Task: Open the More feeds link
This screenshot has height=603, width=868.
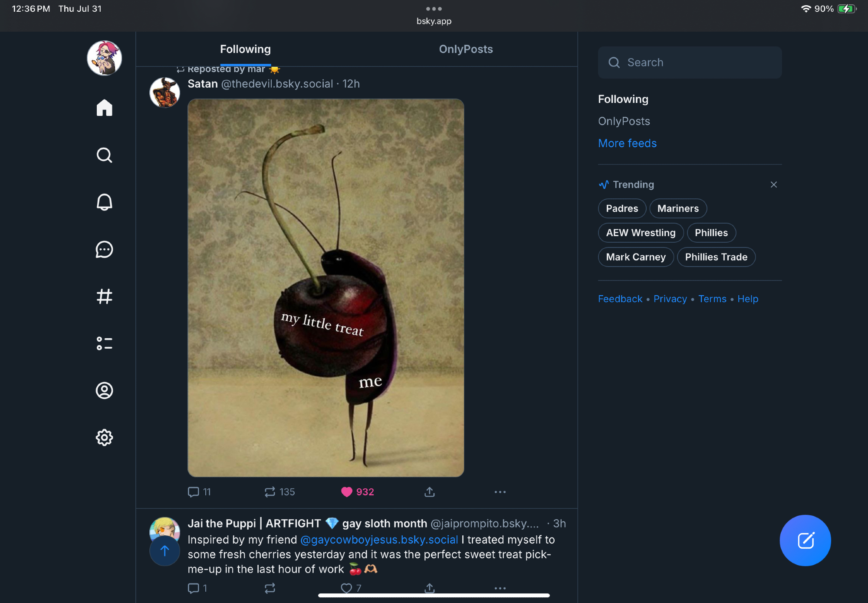Action: click(x=627, y=143)
